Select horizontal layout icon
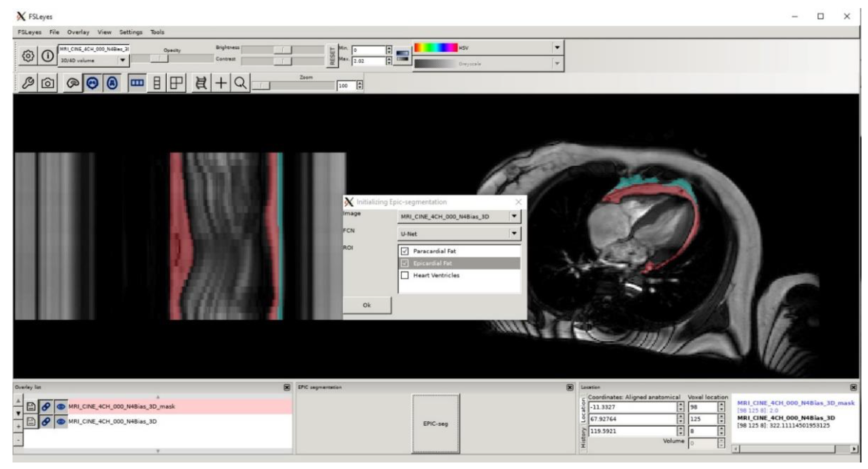Image resolution: width=868 pixels, height=469 pixels. (x=137, y=83)
